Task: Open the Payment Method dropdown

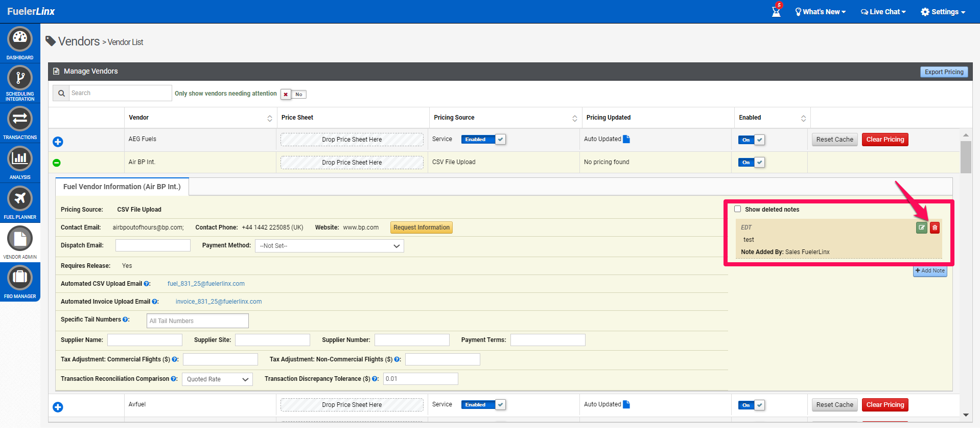Action: click(x=329, y=246)
